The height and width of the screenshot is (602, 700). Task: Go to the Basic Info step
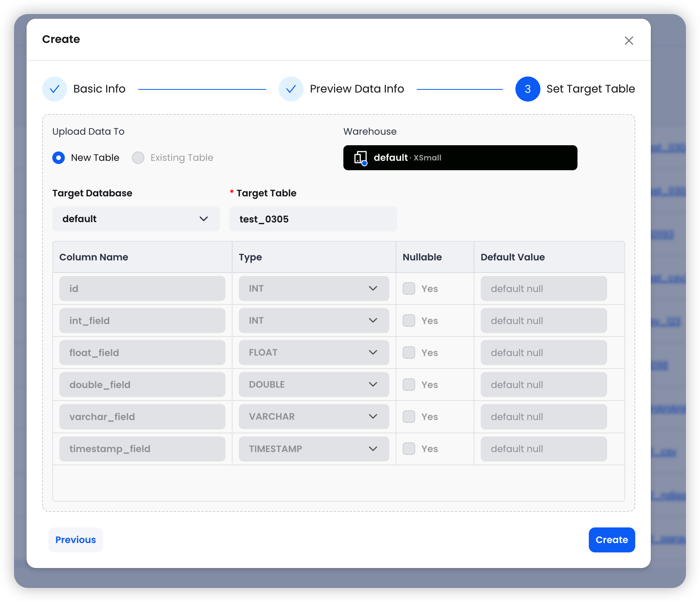click(99, 89)
